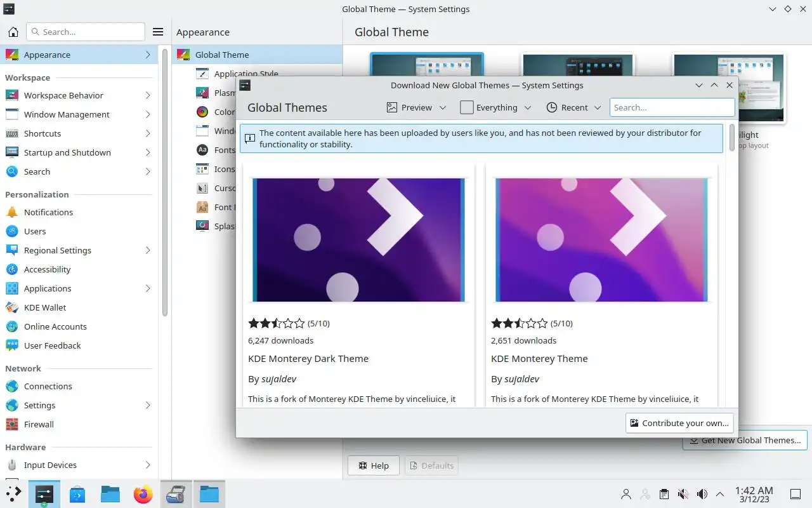Click in the Global Themes dialog search field
The width and height of the screenshot is (812, 508).
click(672, 107)
